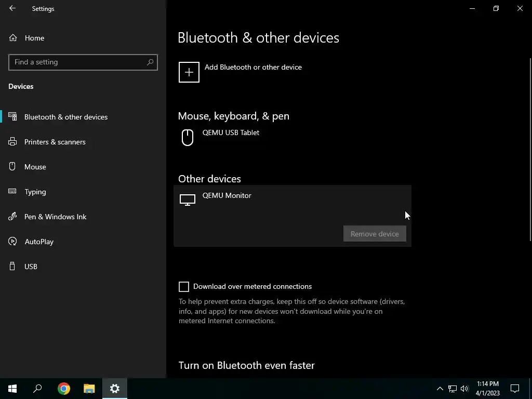532x399 pixels.
Task: Restore down the Settings window
Action: pyautogui.click(x=496, y=8)
